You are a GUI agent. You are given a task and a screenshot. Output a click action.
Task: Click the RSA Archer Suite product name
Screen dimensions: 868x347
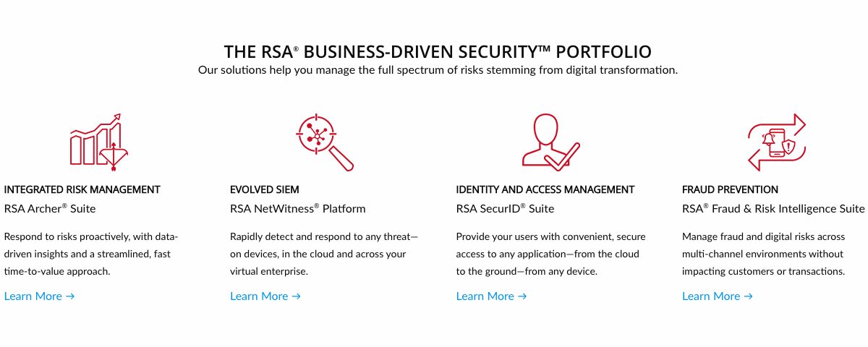coord(50,208)
